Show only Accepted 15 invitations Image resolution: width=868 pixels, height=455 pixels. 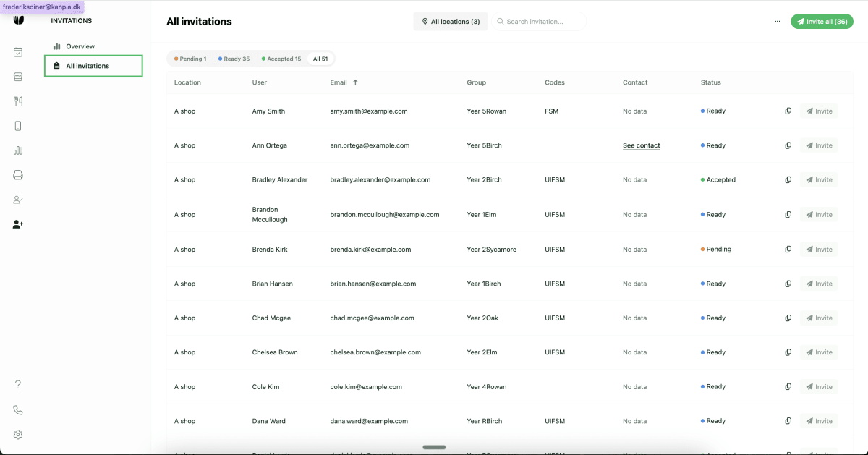tap(281, 59)
